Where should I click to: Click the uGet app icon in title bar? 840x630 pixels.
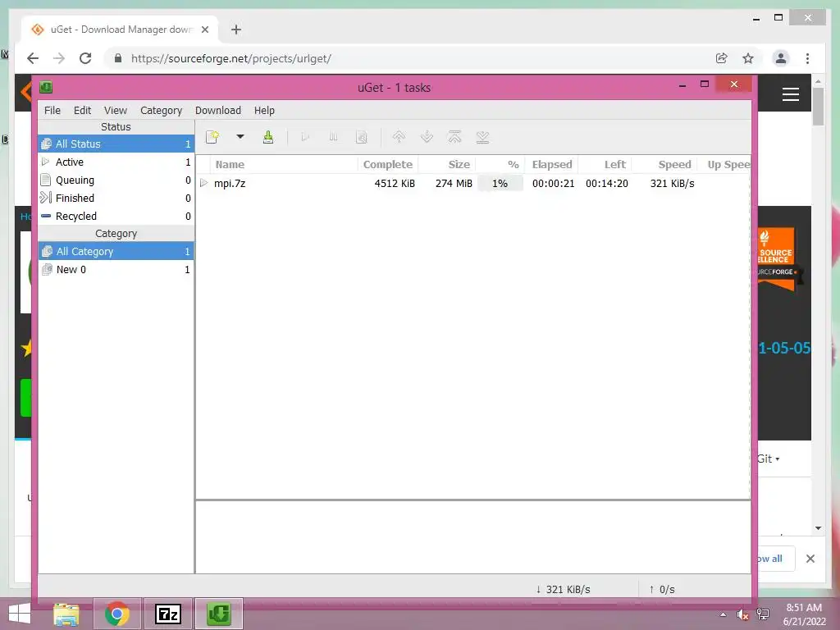(46, 87)
